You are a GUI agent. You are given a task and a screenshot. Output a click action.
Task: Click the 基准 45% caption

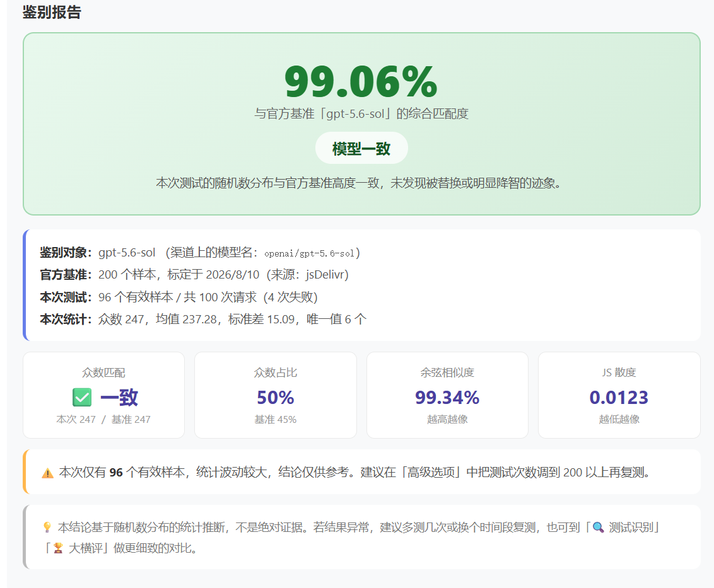tap(276, 420)
